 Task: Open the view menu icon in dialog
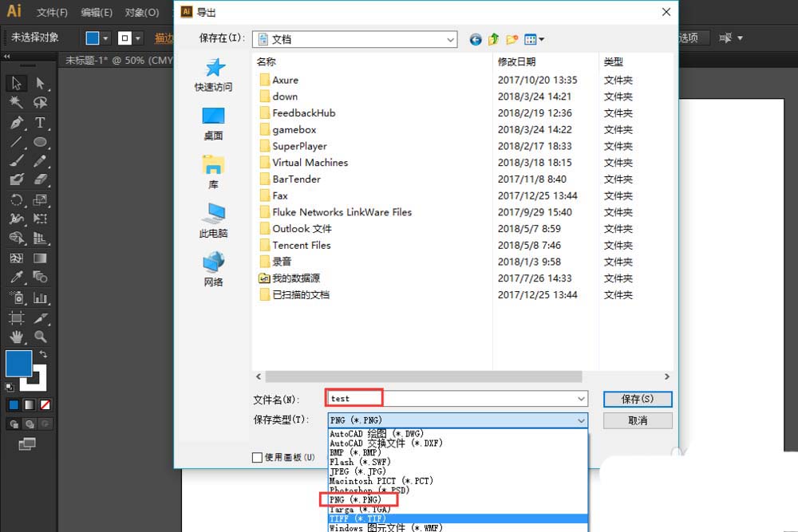click(x=534, y=39)
